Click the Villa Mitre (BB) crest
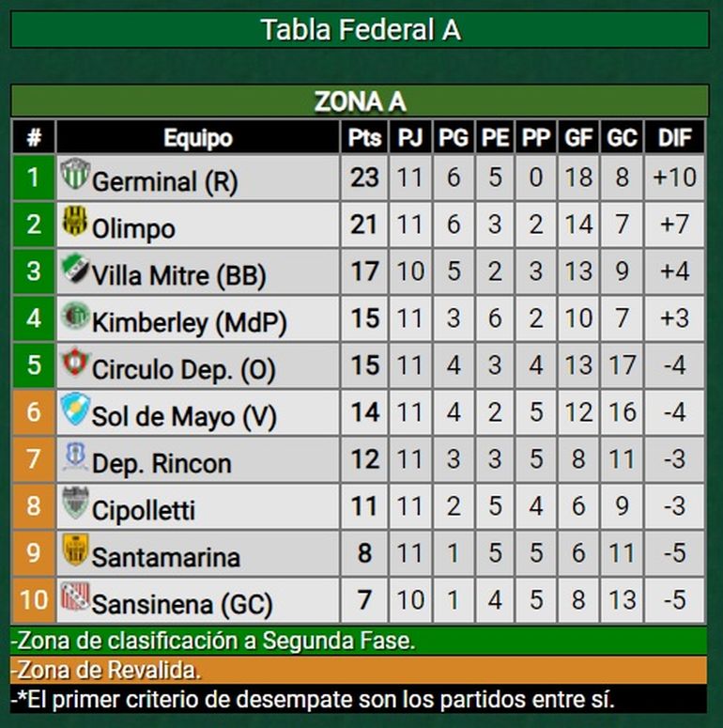 coord(74,269)
